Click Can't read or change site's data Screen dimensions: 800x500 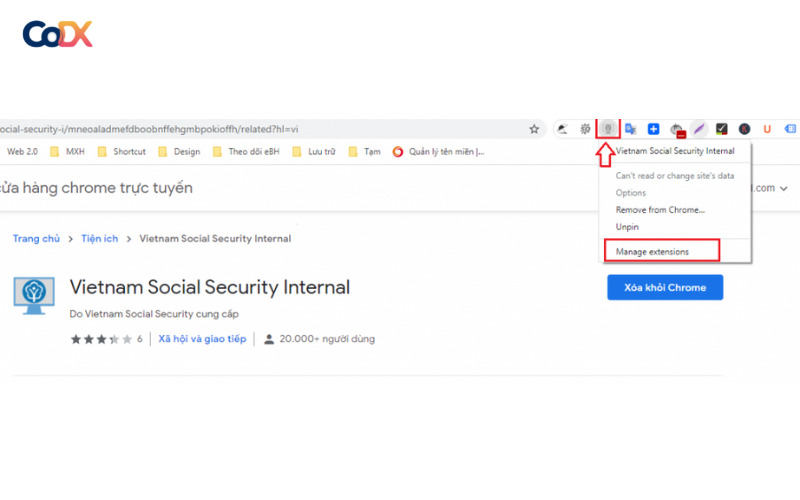pyautogui.click(x=674, y=176)
